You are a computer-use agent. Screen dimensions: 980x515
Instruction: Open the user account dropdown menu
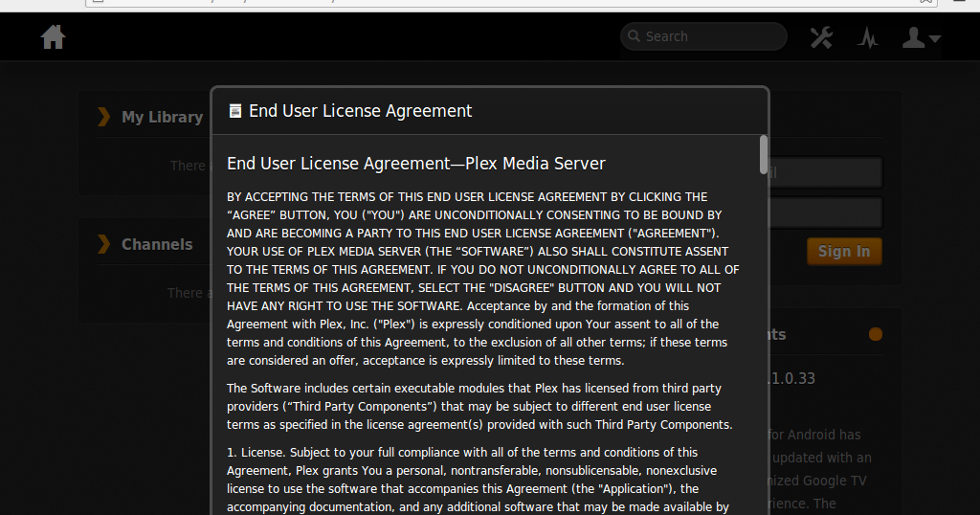[922, 37]
